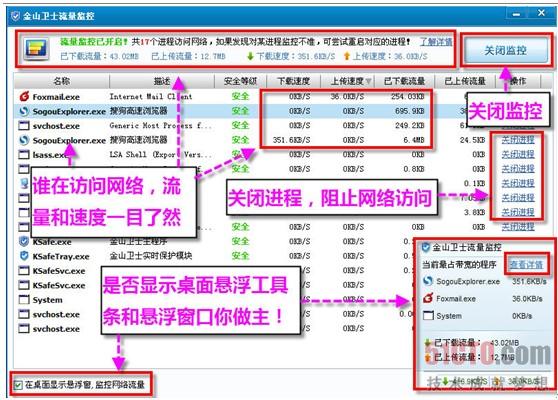Click the 254.03KB downloaded traffic cell
Viewport: 558px width, 400px height.
407,96
